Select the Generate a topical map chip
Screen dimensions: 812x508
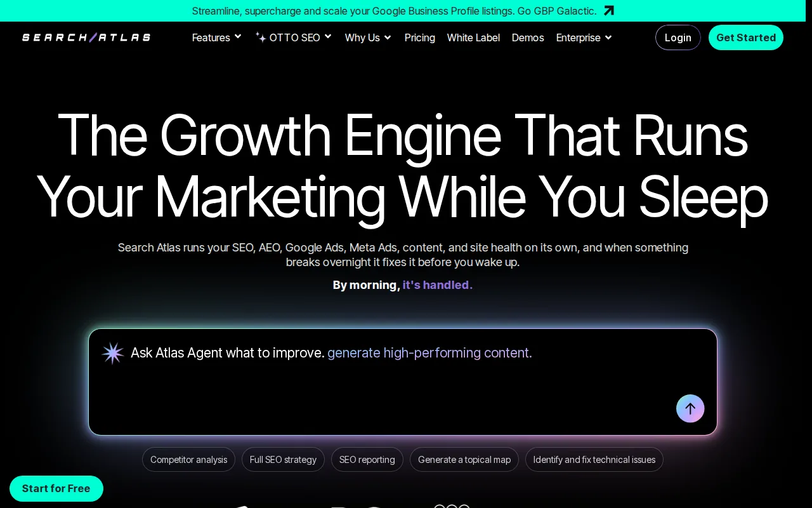pyautogui.click(x=464, y=460)
